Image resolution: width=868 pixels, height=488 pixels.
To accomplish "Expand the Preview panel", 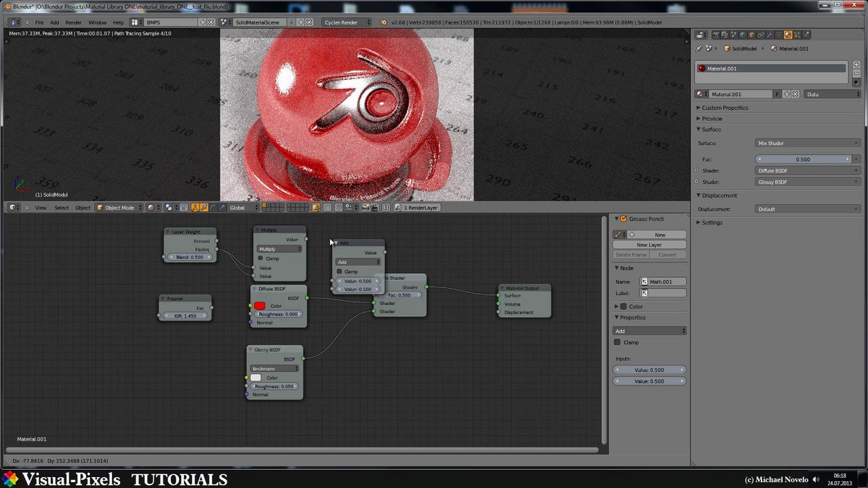I will coord(712,119).
